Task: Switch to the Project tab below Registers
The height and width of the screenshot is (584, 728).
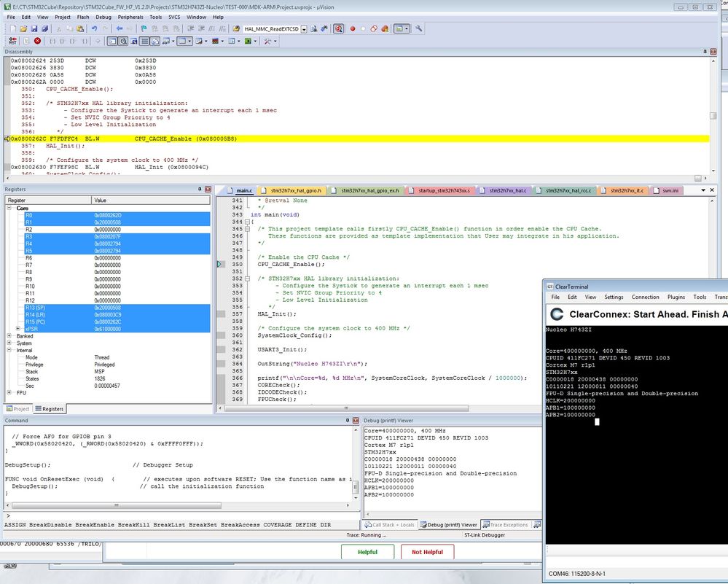Action: tap(17, 409)
